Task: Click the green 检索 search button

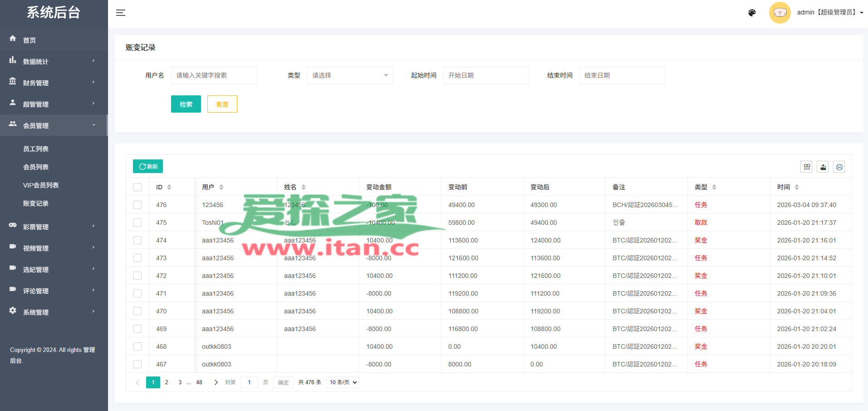Action: [186, 104]
